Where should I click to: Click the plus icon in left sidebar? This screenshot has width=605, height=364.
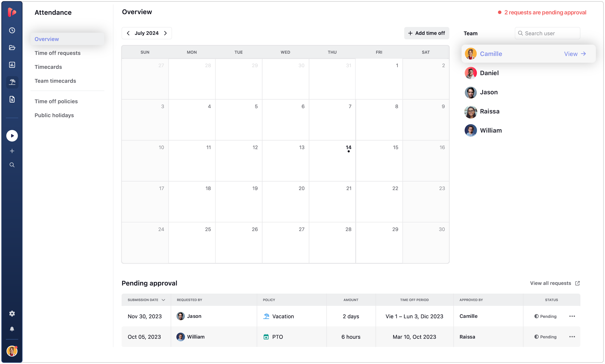pyautogui.click(x=12, y=151)
